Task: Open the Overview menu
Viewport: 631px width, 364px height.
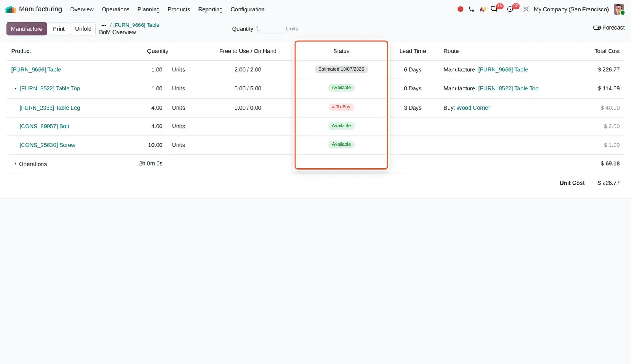Action: tap(82, 9)
